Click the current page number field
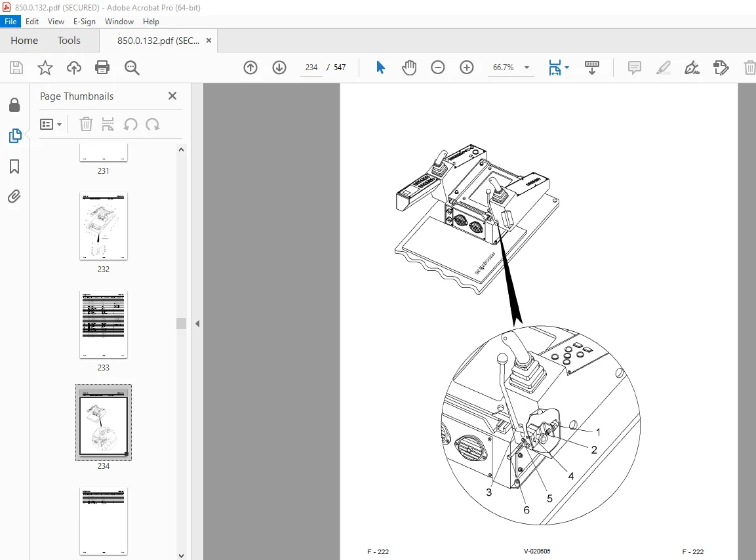Screen dimensions: 756x560 pos(311,68)
